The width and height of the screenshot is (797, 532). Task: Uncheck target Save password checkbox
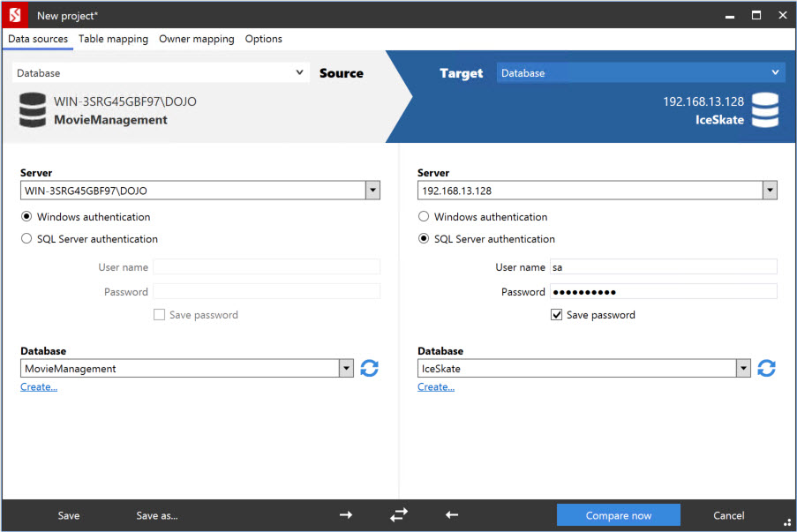click(557, 315)
